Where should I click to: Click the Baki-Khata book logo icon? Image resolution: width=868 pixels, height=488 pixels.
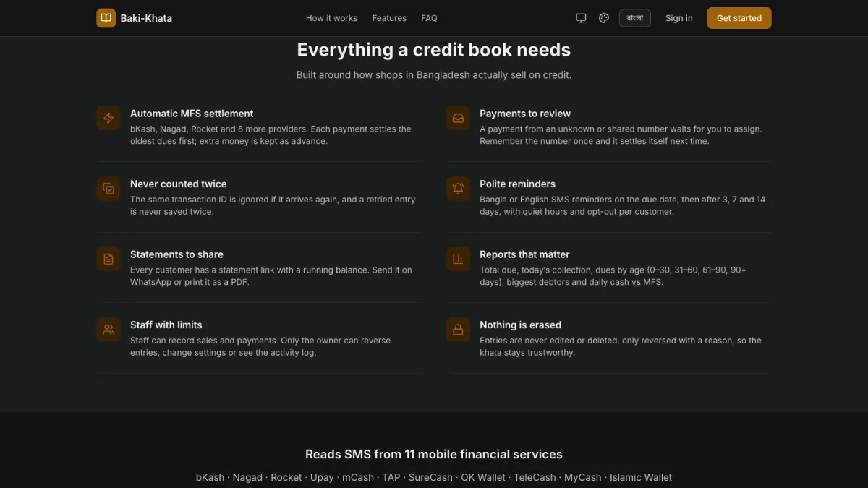tap(106, 18)
